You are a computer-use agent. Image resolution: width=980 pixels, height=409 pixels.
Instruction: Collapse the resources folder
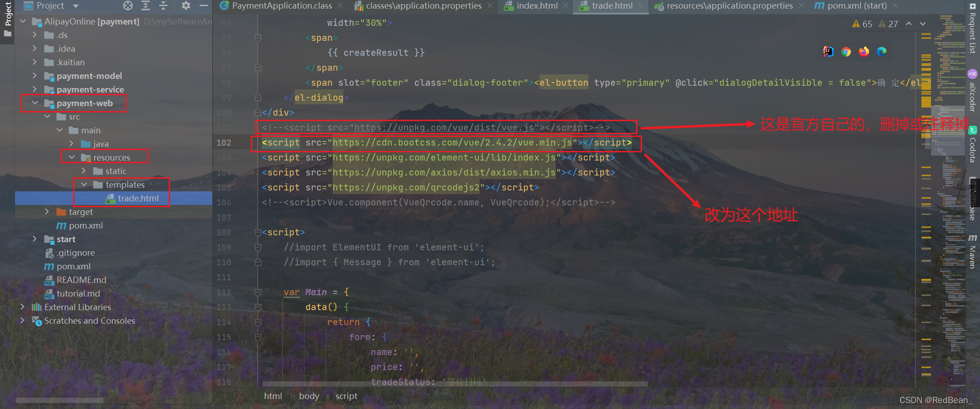coord(72,157)
